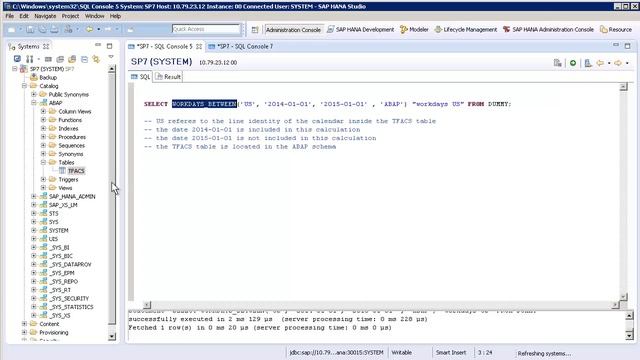640x360 pixels.
Task: Click the blue System Monitor icon in Systems panel
Action: click(17, 59)
